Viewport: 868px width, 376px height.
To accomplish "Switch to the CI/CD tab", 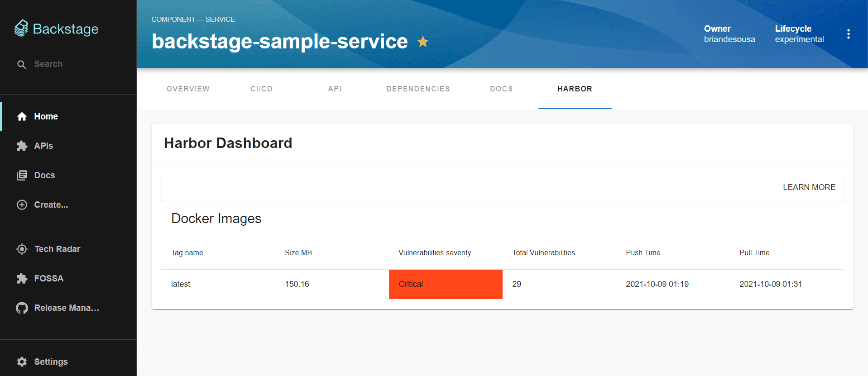I will click(261, 89).
